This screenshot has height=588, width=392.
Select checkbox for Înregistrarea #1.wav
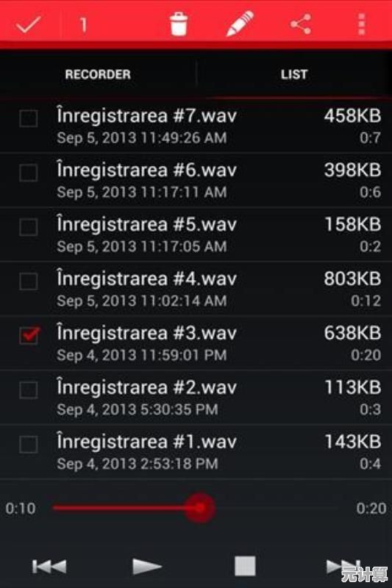coord(29,445)
